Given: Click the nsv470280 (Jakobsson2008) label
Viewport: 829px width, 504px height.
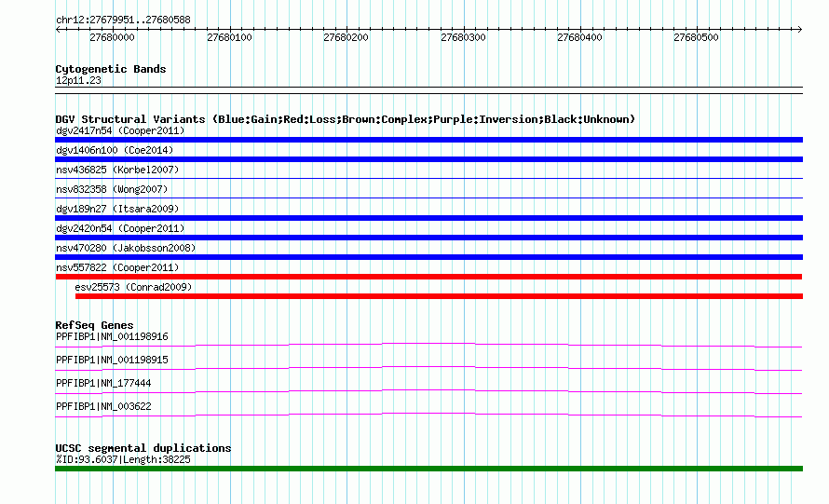Looking at the screenshot, I should pyautogui.click(x=126, y=248).
